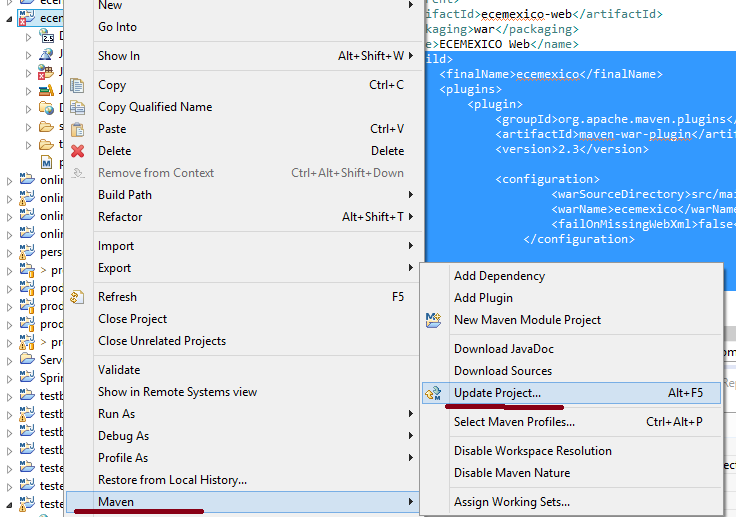Click the Copy icon in context menu

click(x=77, y=85)
